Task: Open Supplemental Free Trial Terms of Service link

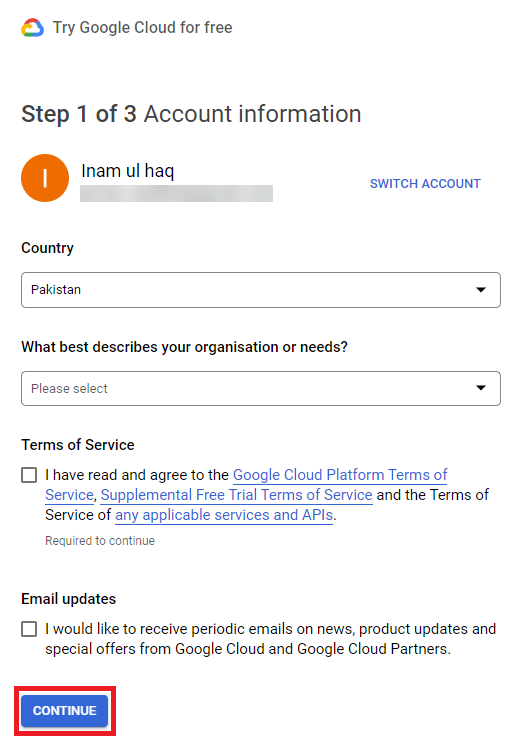Action: pos(236,495)
